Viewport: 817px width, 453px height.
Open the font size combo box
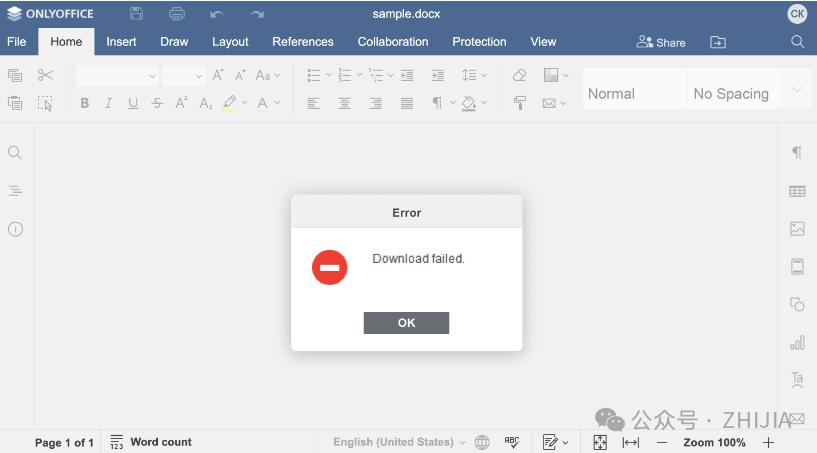coord(183,76)
